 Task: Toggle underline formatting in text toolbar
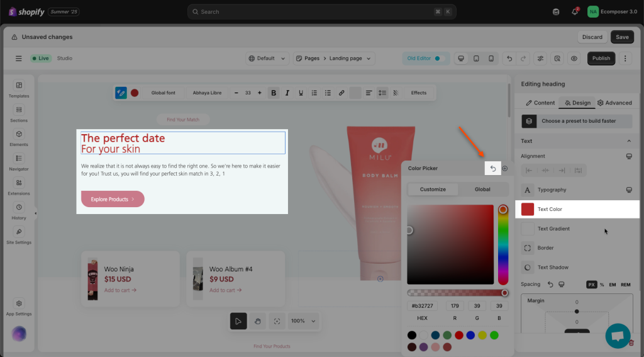[301, 93]
